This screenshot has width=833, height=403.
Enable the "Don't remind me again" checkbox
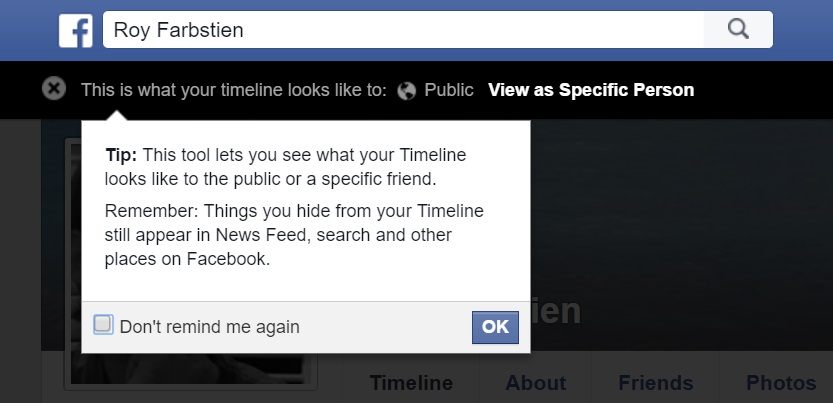(x=103, y=325)
